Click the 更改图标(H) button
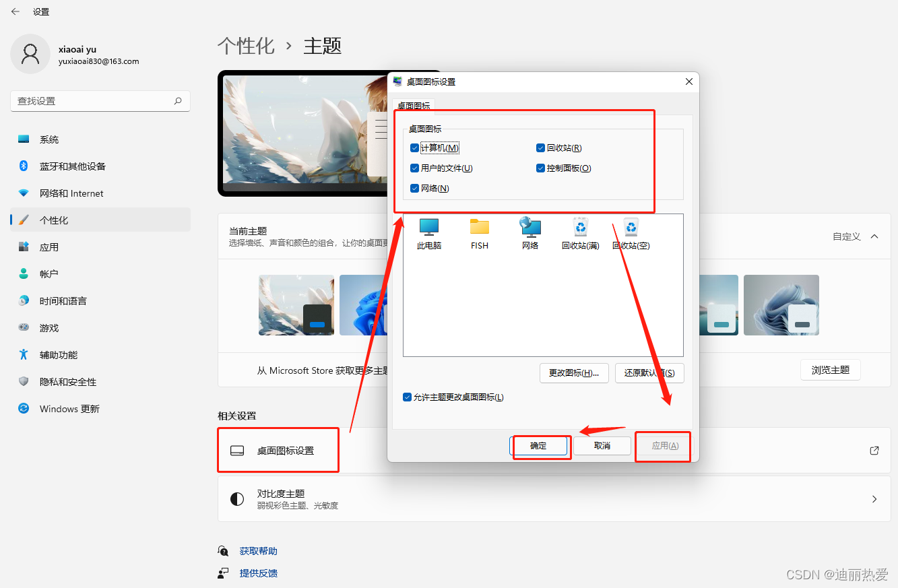The height and width of the screenshot is (588, 898). [574, 372]
